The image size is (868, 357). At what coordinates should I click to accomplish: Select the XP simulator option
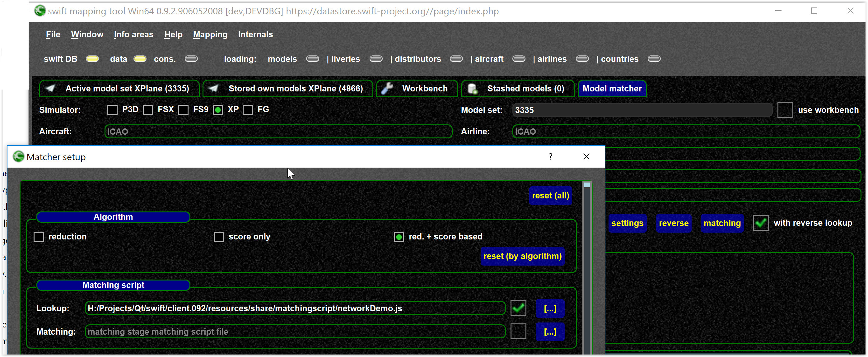click(218, 110)
